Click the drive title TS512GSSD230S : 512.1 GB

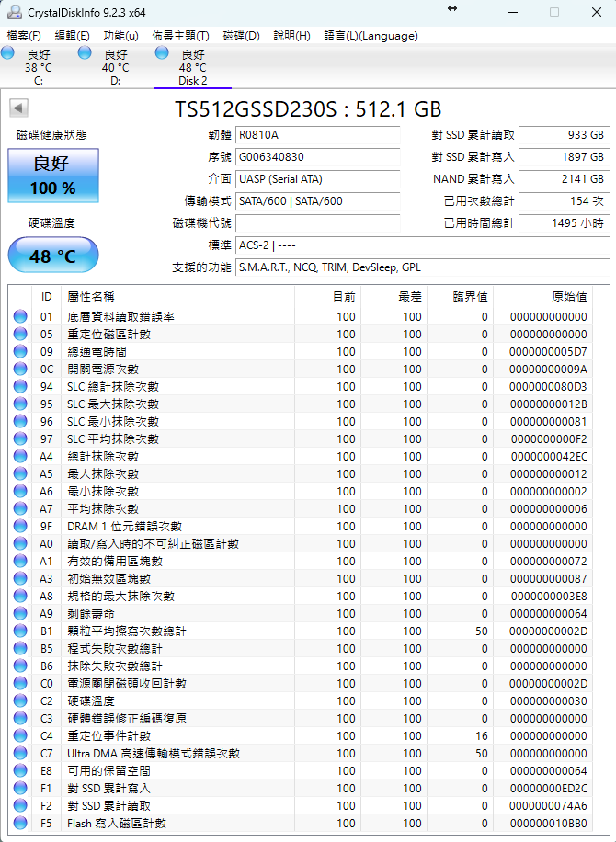pyautogui.click(x=308, y=109)
